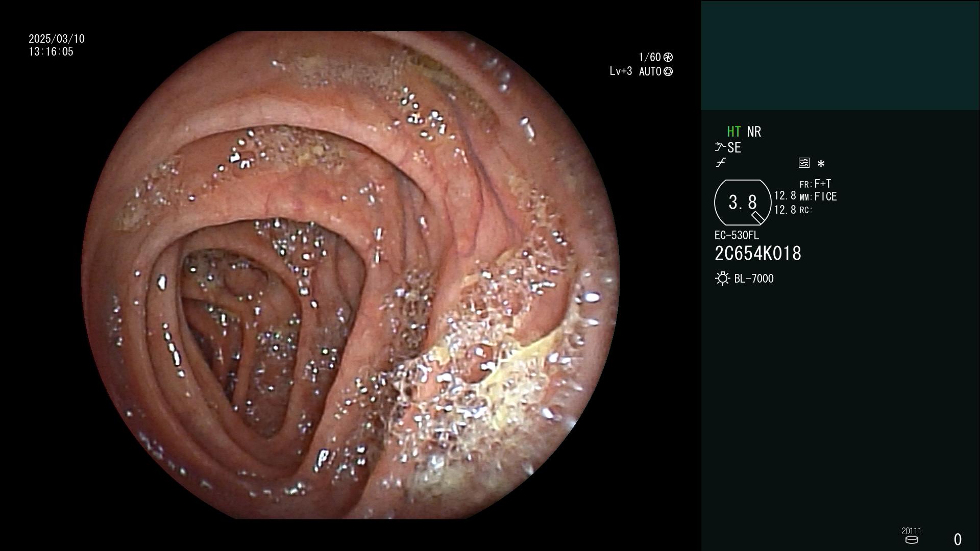
Task: Click the AUTO iris mode text
Action: tap(650, 71)
